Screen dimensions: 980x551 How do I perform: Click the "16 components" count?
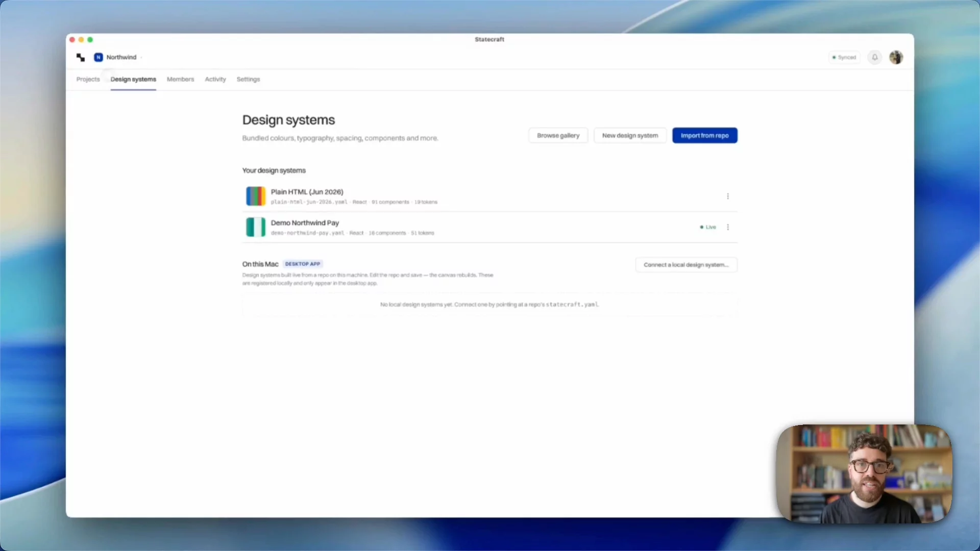pyautogui.click(x=387, y=233)
